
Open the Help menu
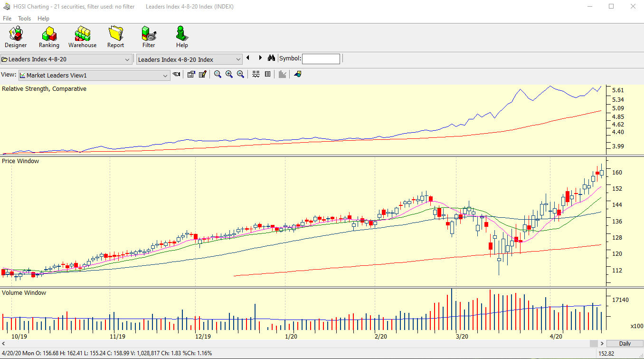point(43,19)
